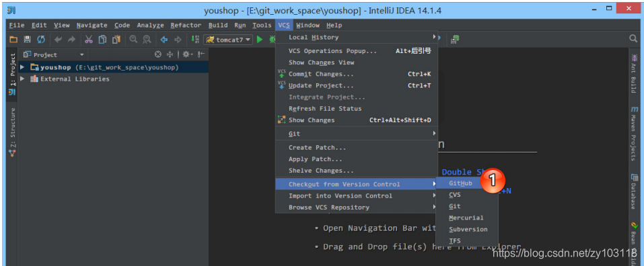Click Scroll from Source target icon
Screen dimensions: 644x266
tap(157, 54)
